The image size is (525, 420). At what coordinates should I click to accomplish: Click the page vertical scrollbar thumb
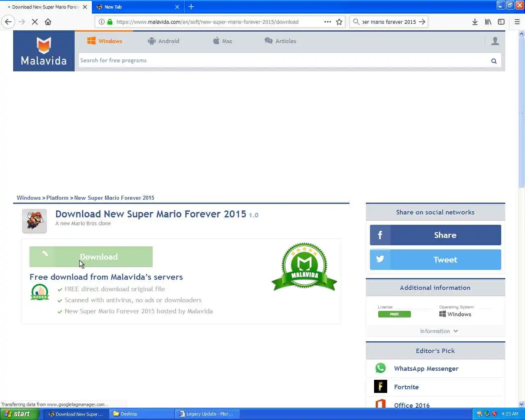click(522, 113)
